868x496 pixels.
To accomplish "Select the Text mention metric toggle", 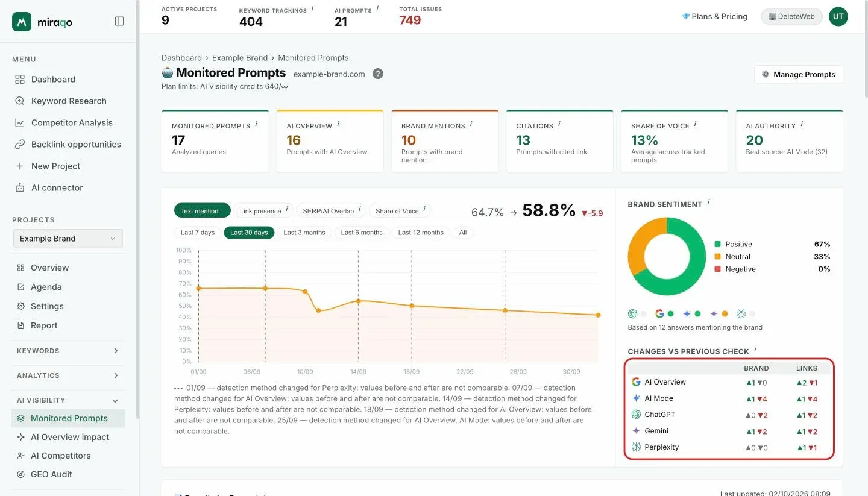I will [x=203, y=210].
